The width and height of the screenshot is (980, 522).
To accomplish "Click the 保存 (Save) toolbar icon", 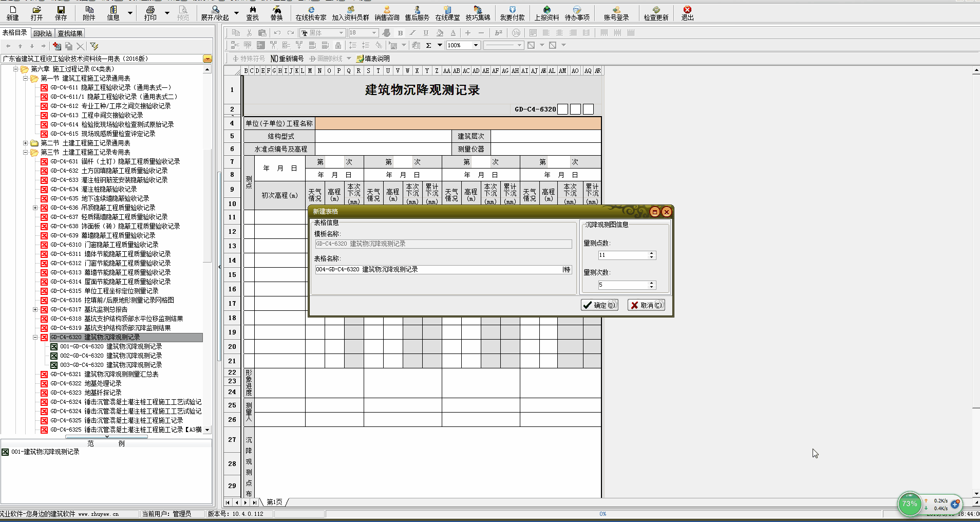I will [x=61, y=13].
